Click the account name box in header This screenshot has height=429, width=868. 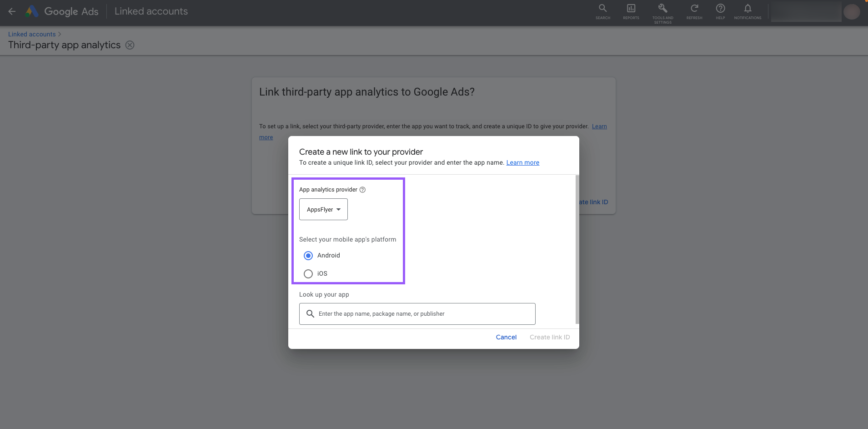coord(806,11)
